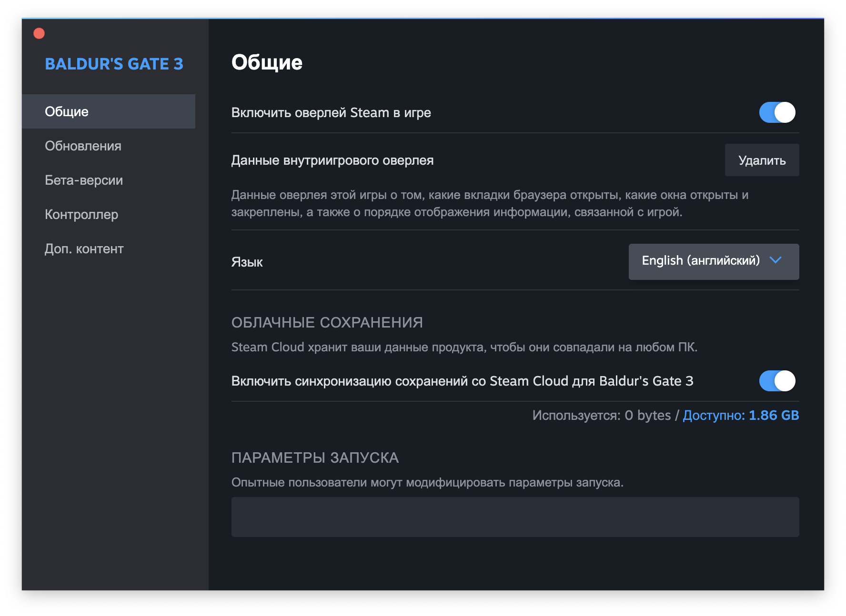Viewport: 846px width, 616px height.
Task: Click the Используется: 0 bytes usage text
Action: (x=601, y=416)
